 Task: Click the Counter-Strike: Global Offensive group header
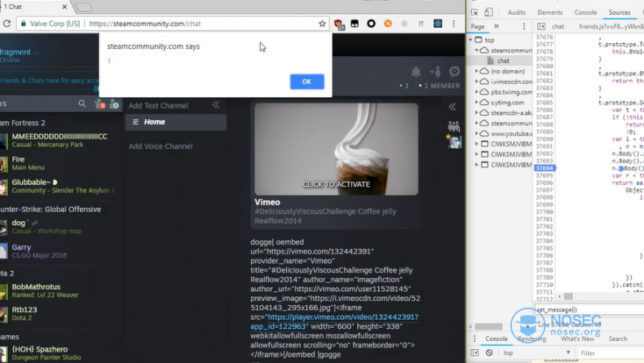click(50, 210)
